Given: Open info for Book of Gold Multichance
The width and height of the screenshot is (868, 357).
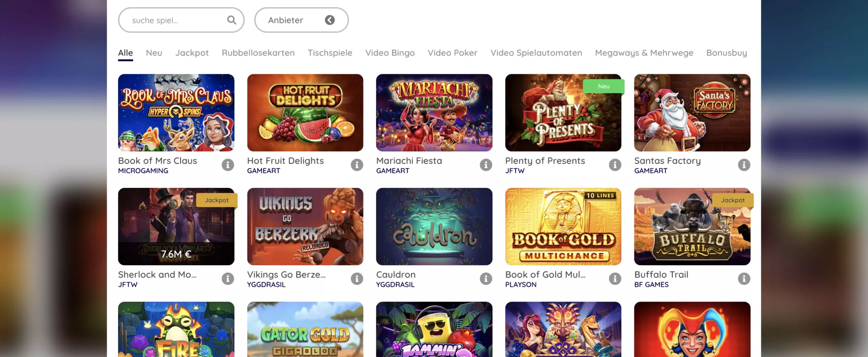Looking at the screenshot, I should pos(615,279).
